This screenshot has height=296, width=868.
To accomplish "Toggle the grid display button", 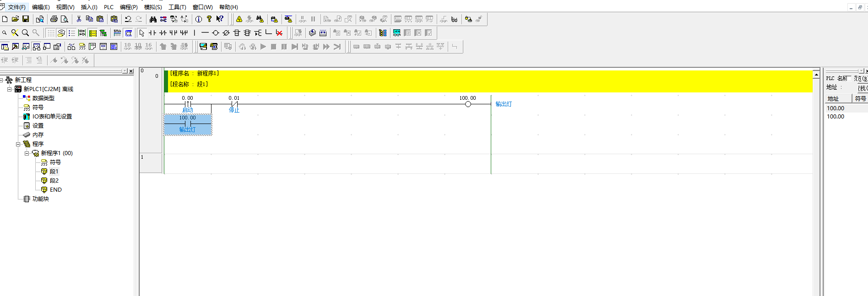I will [50, 33].
